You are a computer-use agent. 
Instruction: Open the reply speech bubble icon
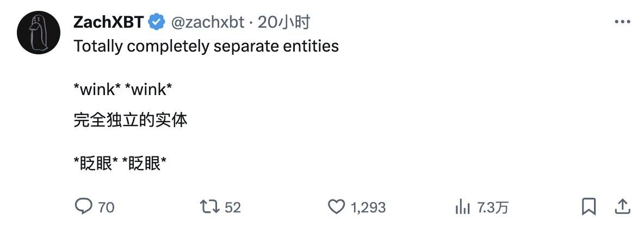(83, 206)
